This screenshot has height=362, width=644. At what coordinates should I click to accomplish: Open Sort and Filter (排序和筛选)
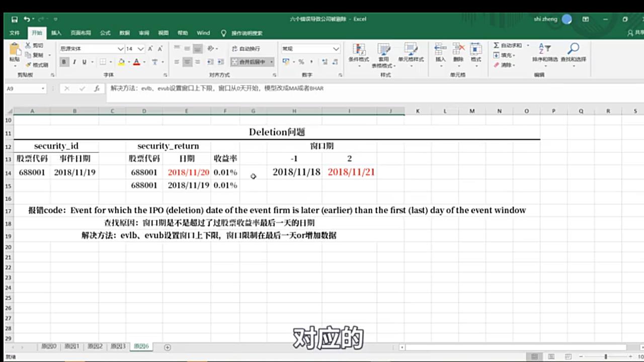[x=545, y=53]
